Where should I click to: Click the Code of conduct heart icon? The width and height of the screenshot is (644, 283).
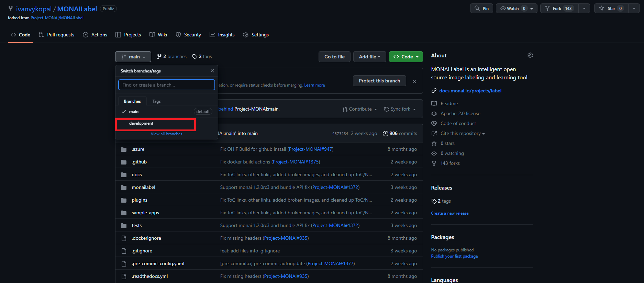tap(434, 123)
